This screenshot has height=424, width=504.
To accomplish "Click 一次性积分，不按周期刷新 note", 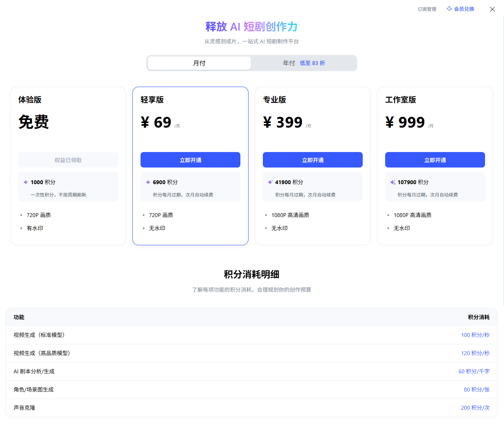I will point(58,195).
